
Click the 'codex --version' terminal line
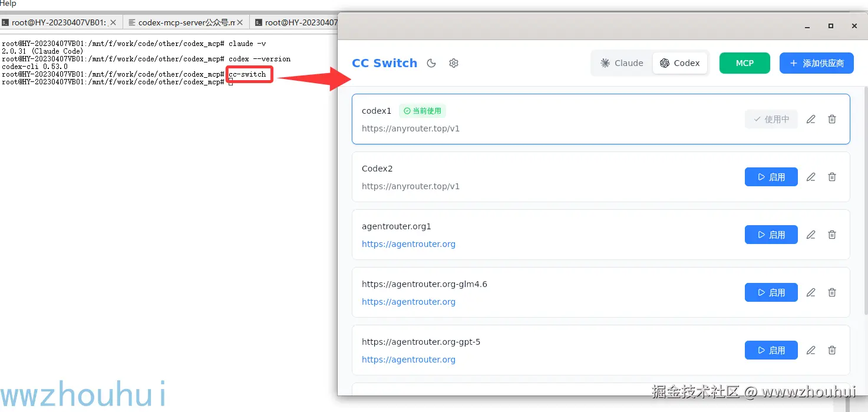tap(146, 59)
